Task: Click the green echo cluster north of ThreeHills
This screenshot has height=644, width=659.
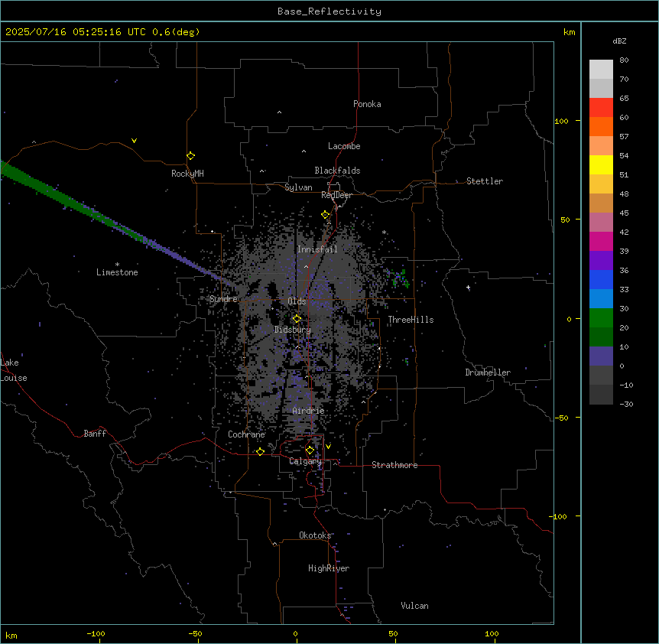Action: 401,278
